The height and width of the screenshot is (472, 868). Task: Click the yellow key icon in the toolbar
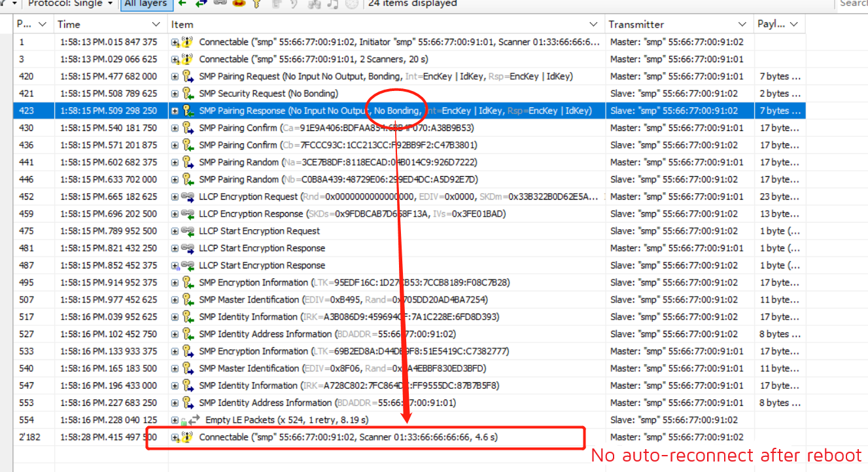click(256, 4)
